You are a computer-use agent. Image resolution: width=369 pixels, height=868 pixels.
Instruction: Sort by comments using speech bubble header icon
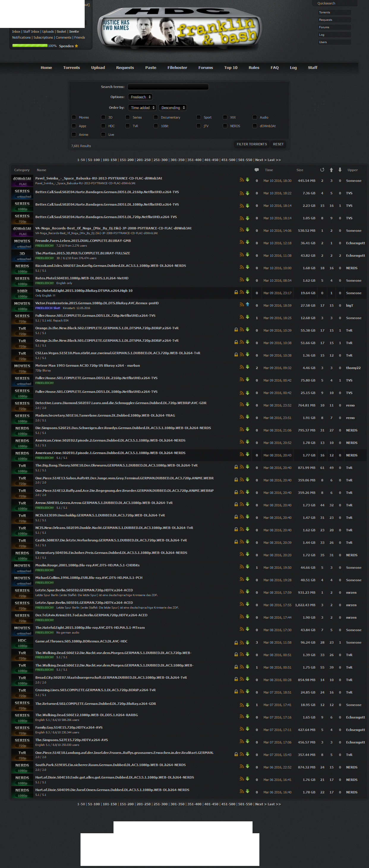pos(257,170)
